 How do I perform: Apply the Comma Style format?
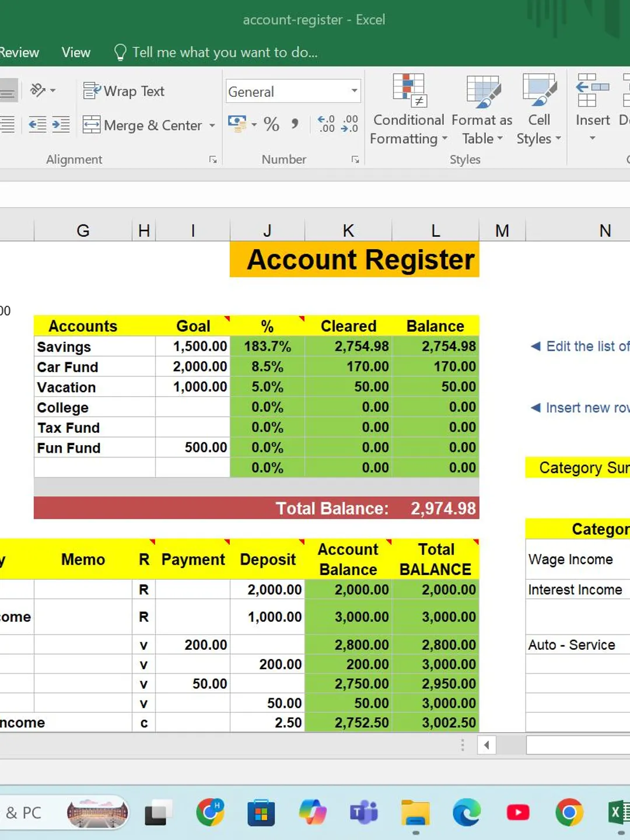click(295, 124)
